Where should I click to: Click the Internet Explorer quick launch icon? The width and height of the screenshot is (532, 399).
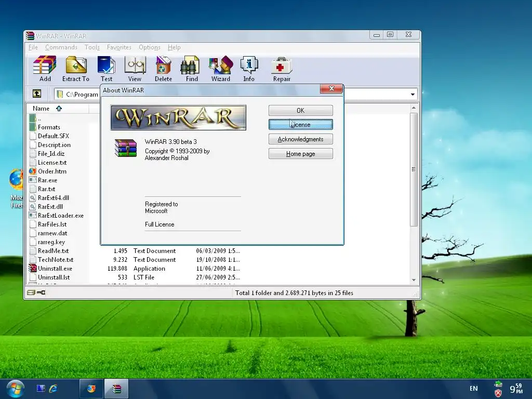54,389
